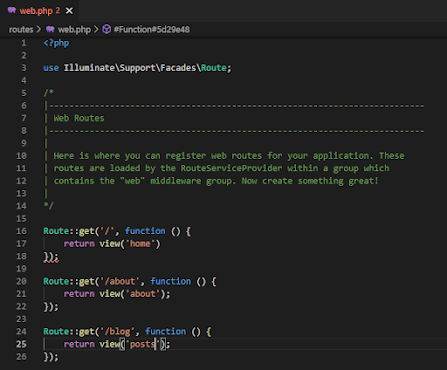Click the '/blog' route string
Image resolution: width=447 pixels, height=370 pixels.
(x=117, y=332)
